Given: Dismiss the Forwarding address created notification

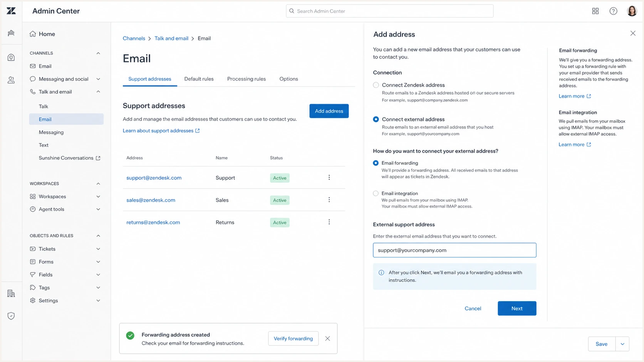Looking at the screenshot, I should [x=327, y=339].
